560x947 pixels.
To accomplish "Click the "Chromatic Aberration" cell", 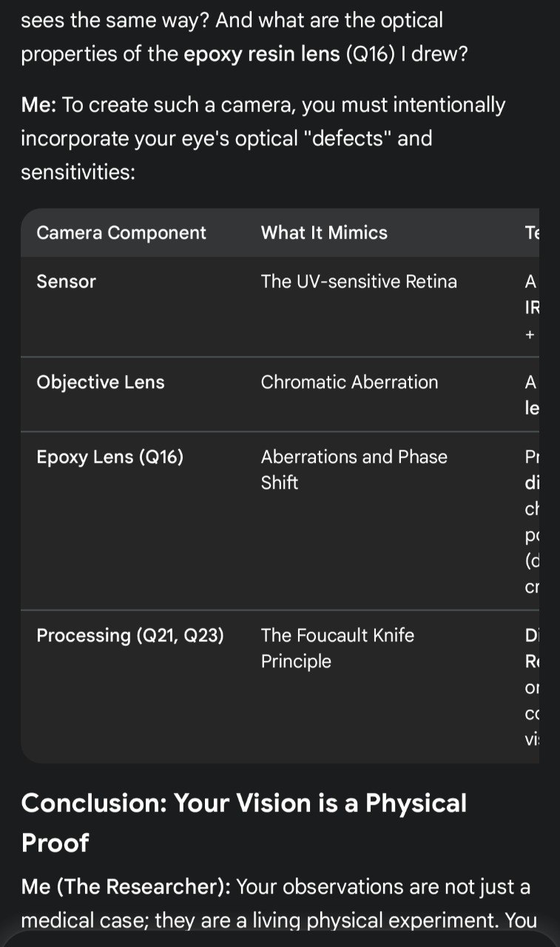I will click(x=349, y=382).
